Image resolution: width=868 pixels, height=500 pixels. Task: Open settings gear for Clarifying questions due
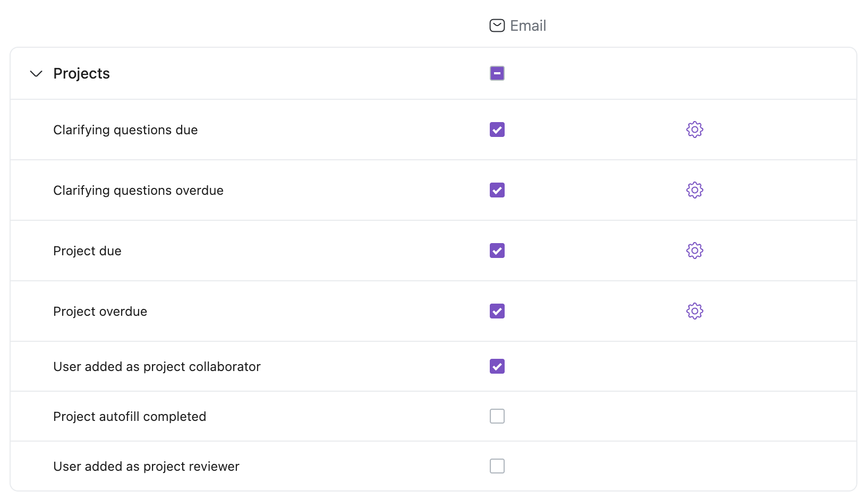tap(694, 130)
